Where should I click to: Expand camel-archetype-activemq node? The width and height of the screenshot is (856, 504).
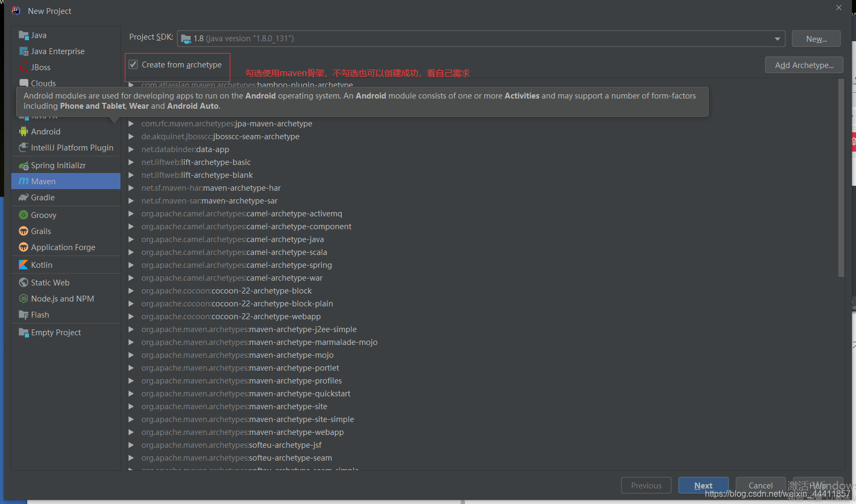click(131, 214)
